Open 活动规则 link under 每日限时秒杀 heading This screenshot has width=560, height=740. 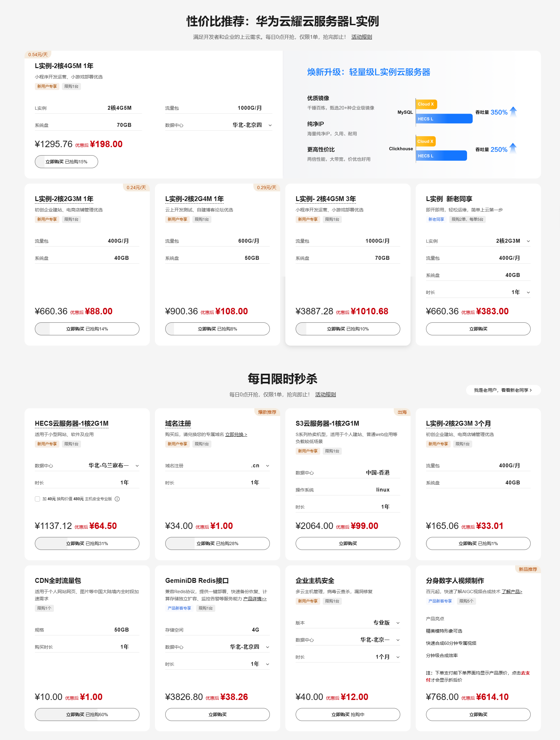pos(325,394)
